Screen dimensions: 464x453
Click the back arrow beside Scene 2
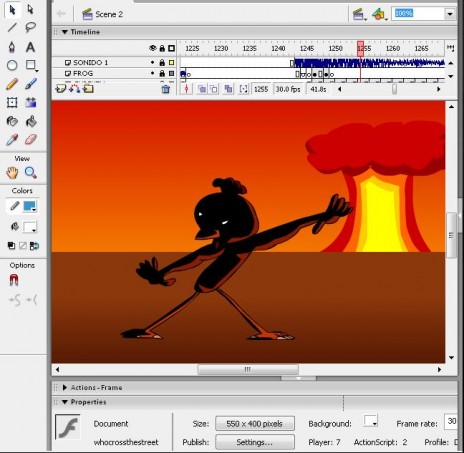[61, 14]
